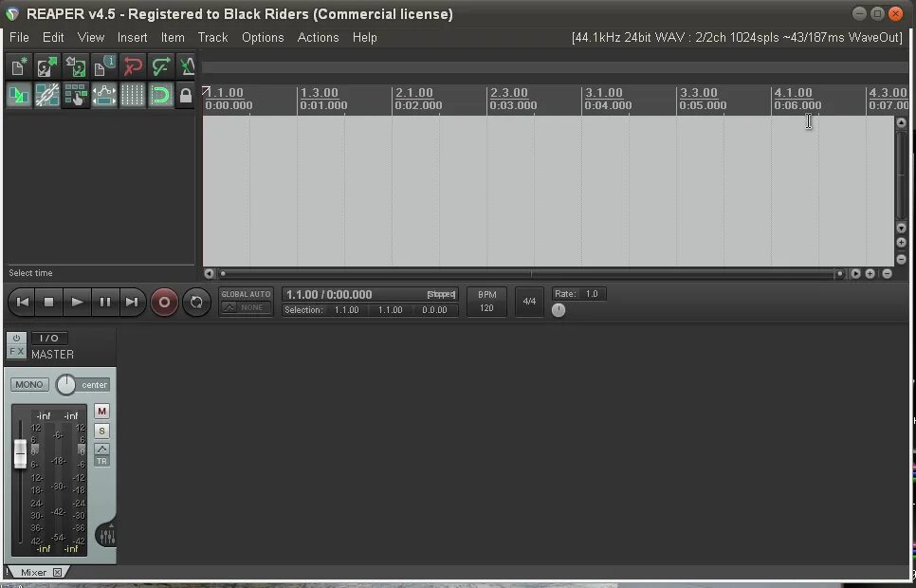Click horizontal zoom in plus button
Screen dimensions: 916x588
870,273
